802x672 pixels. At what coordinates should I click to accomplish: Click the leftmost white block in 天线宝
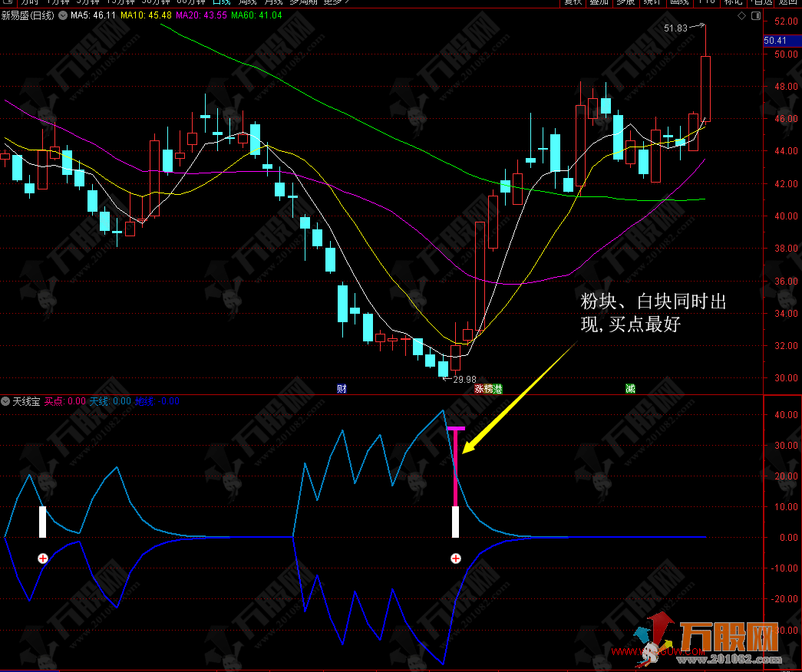click(43, 522)
